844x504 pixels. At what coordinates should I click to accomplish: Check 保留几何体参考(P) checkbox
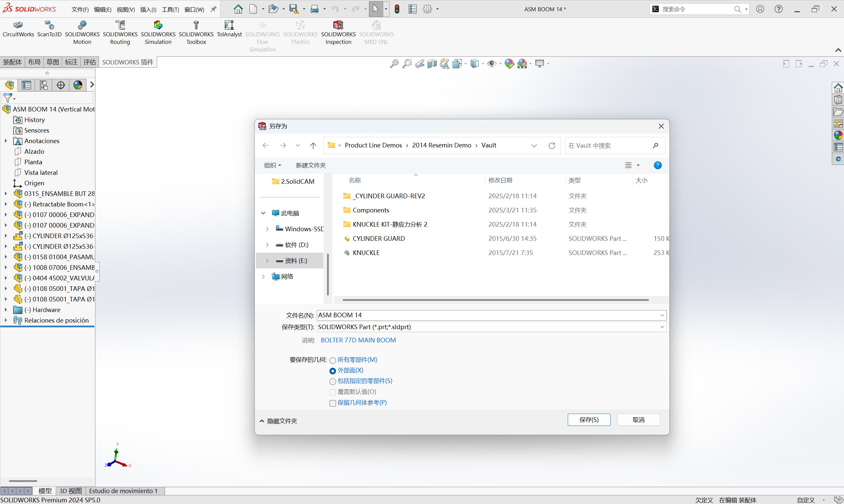point(333,403)
